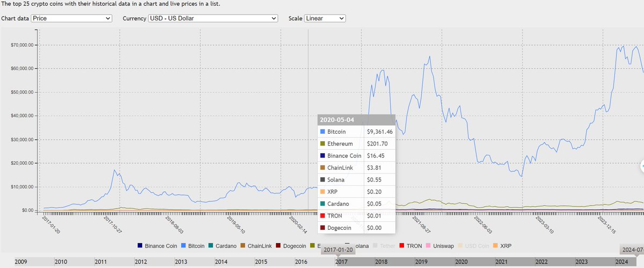Click year 2009 on the timeline
644x268 pixels.
pyautogui.click(x=21, y=262)
